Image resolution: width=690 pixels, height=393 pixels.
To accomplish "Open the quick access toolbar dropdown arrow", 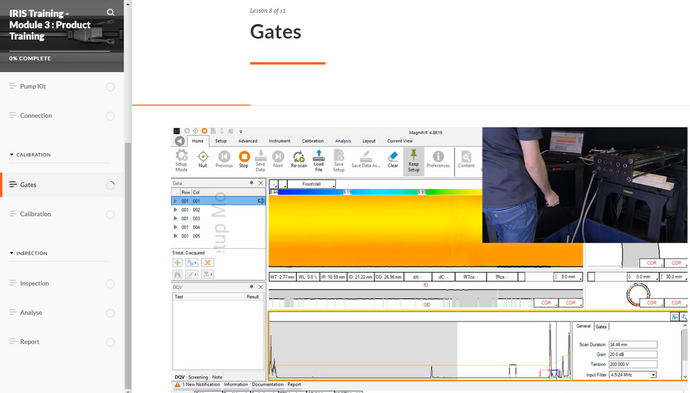I will coord(241,132).
